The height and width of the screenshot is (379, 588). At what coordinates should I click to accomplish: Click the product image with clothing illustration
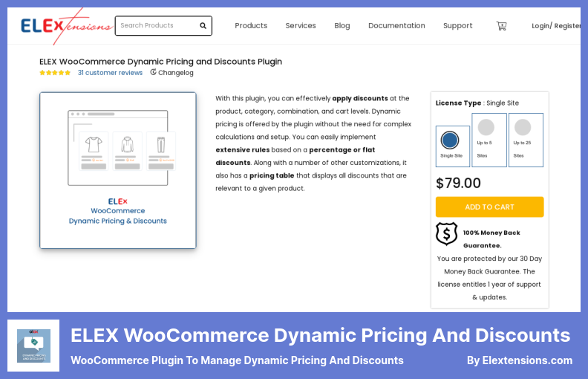coord(118,170)
